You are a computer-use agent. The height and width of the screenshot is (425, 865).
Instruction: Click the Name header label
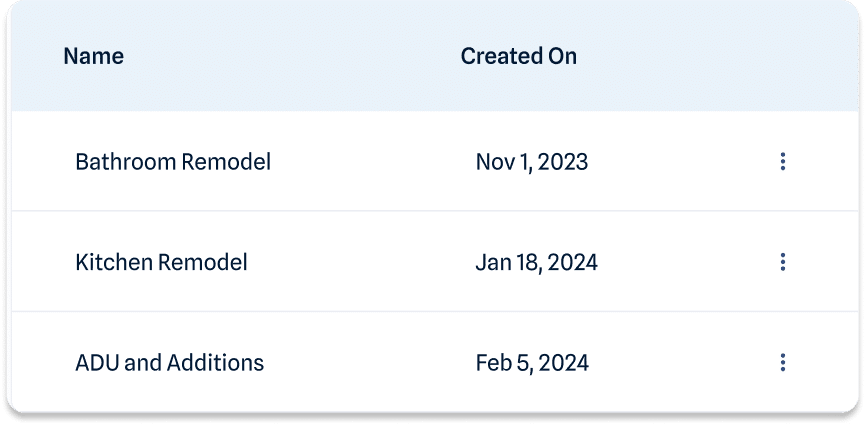tap(94, 56)
